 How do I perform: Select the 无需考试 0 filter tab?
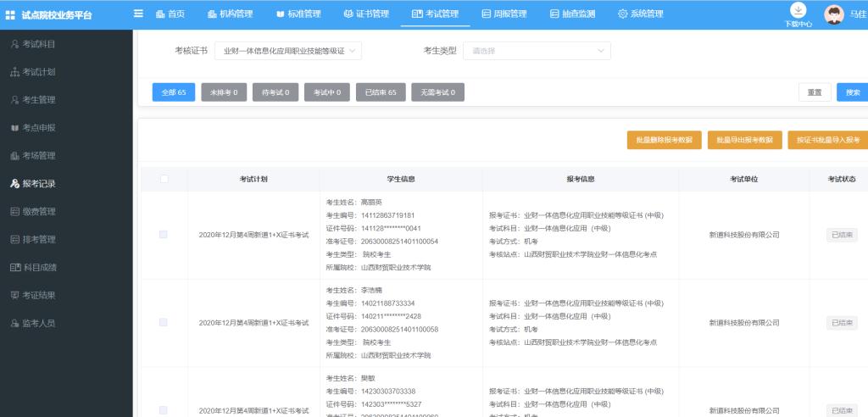click(x=437, y=92)
